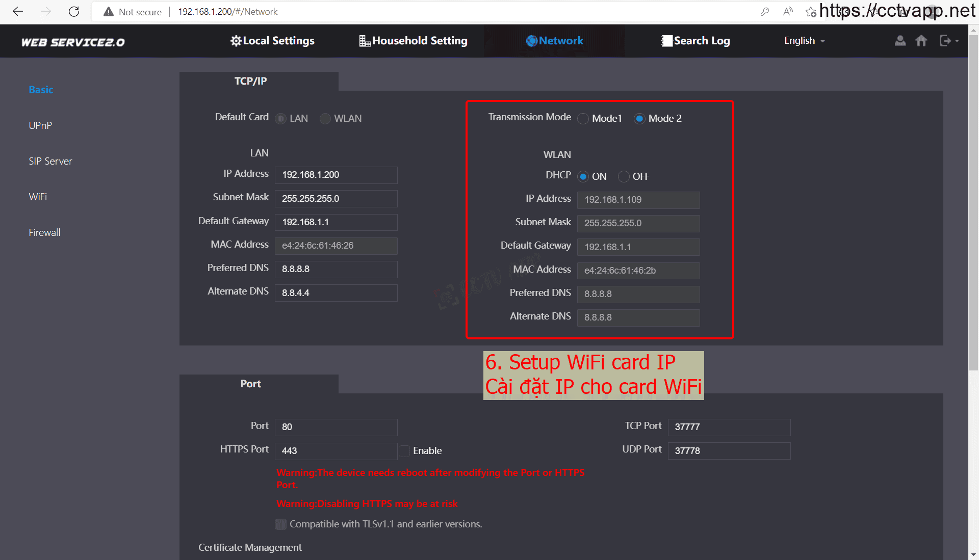Screen dimensions: 979x560
Task: Add page to favorites star icon
Action: click(x=811, y=12)
